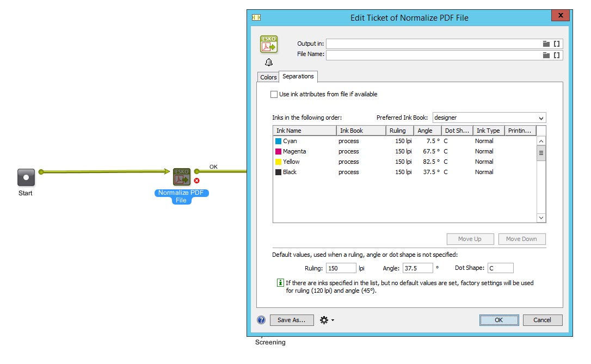Browse folder for Output in field
The height and width of the screenshot is (364, 591).
pos(546,44)
